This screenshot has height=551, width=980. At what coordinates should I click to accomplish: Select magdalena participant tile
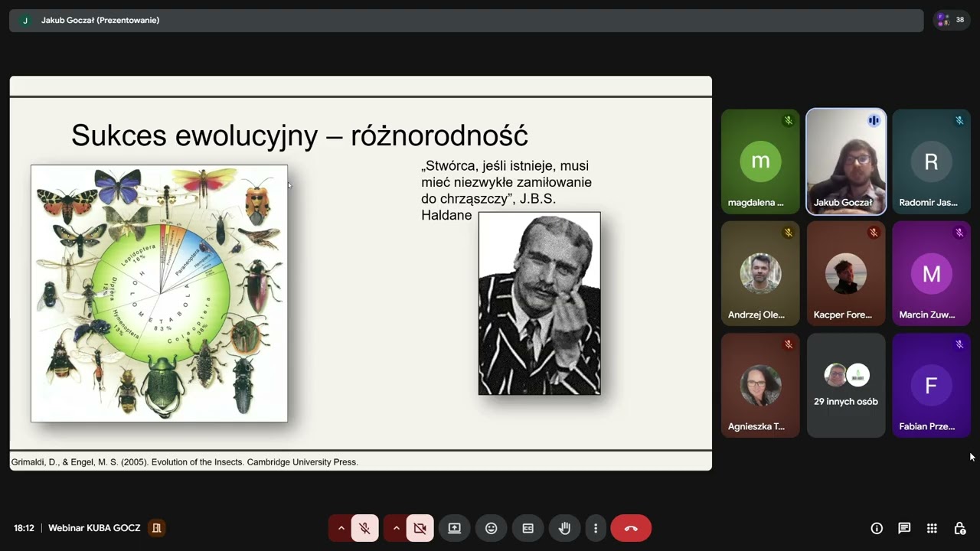pyautogui.click(x=760, y=161)
